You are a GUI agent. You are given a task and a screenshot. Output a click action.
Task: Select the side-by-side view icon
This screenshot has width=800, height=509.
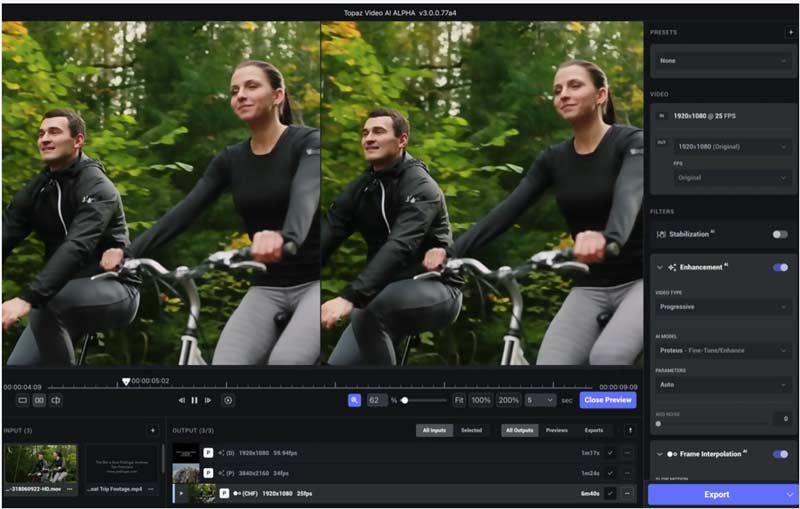[39, 400]
